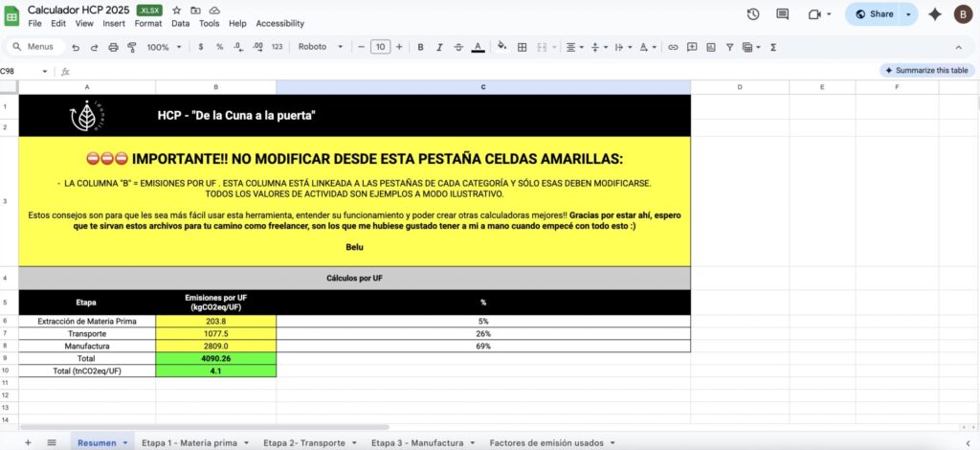The height and width of the screenshot is (450, 980).
Task: Open the borders tool
Action: pos(522,47)
